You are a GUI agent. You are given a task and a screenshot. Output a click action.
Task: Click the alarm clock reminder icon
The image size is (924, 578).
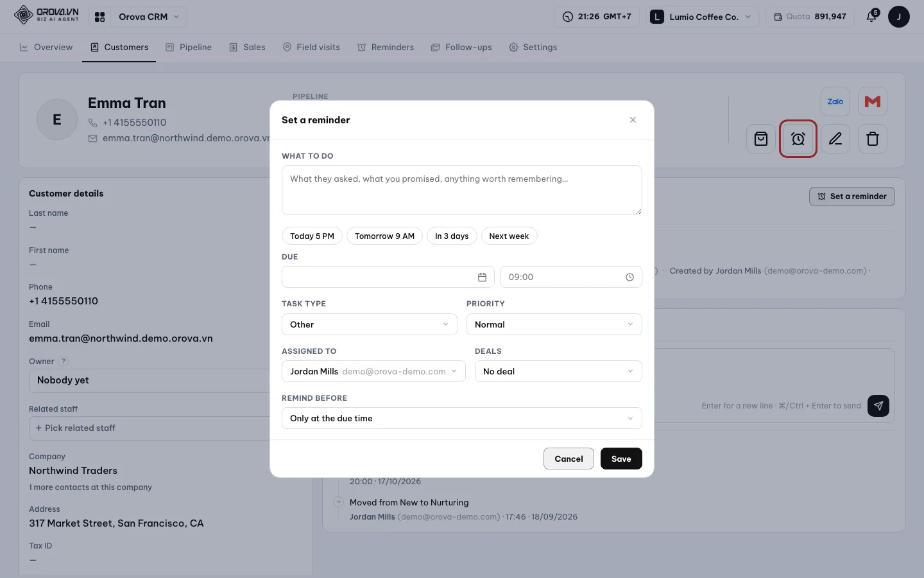798,139
